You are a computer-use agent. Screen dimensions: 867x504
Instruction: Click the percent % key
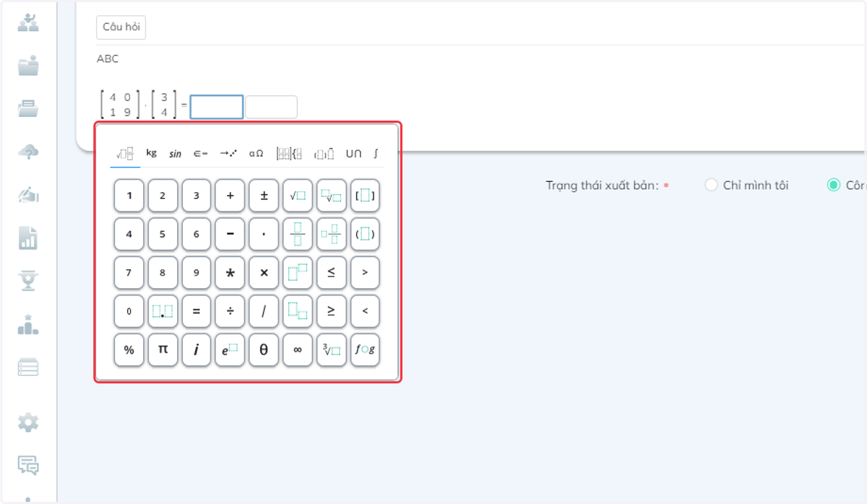pyautogui.click(x=129, y=350)
